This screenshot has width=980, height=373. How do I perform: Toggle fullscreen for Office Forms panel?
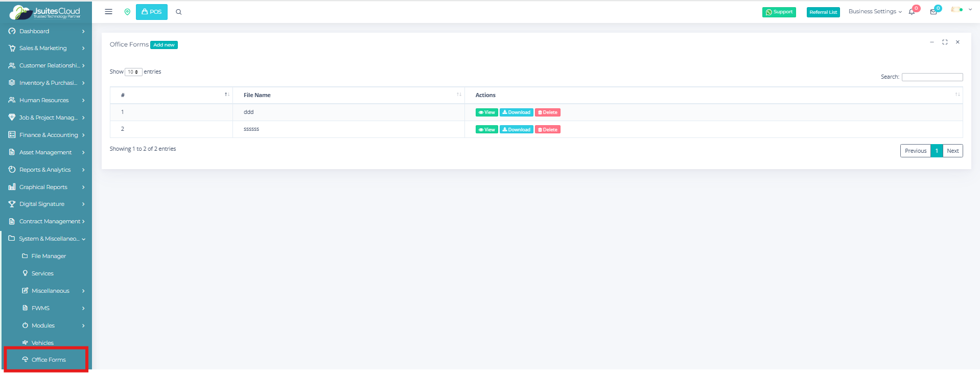(945, 42)
